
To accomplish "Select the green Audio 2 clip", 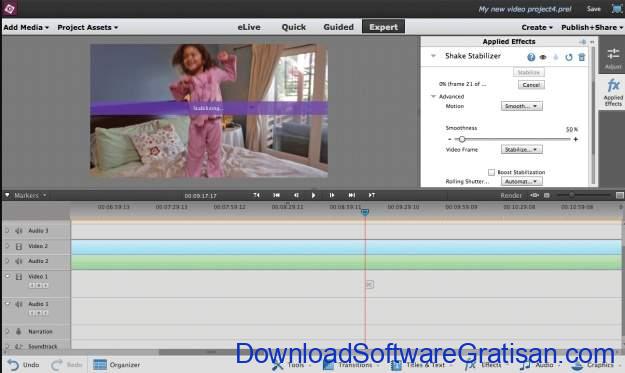I will click(x=346, y=262).
